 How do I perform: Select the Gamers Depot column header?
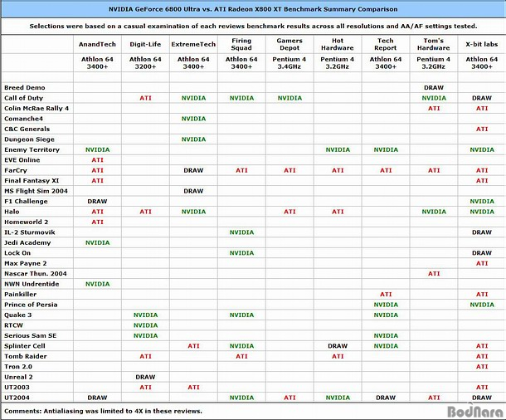(x=289, y=44)
